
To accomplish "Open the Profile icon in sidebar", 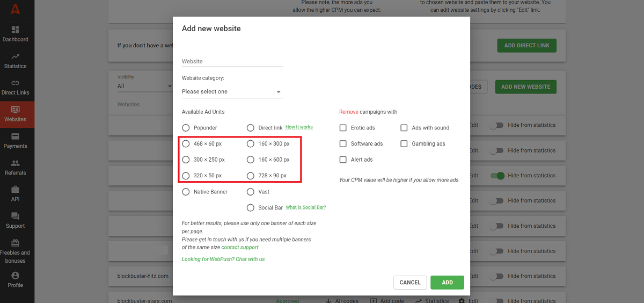I will [x=15, y=276].
